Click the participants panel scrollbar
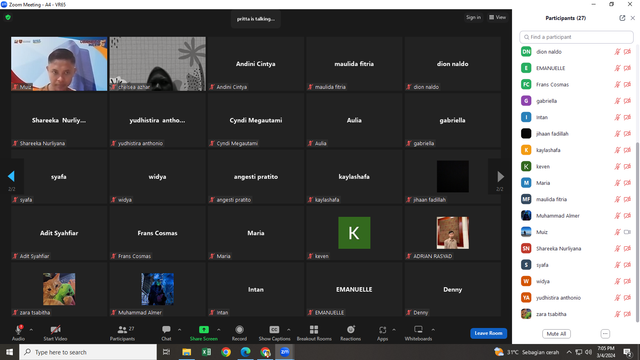Viewport: 640px width, 360px height. tap(637, 231)
